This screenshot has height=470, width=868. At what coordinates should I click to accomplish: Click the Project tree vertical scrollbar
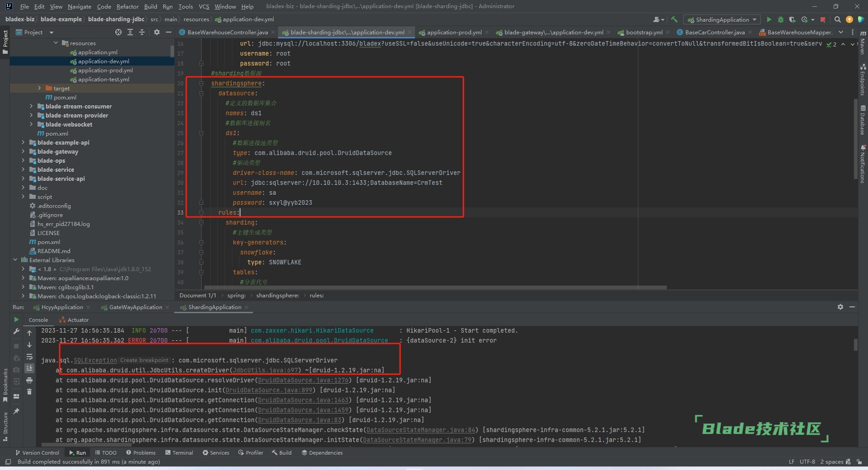click(172, 51)
